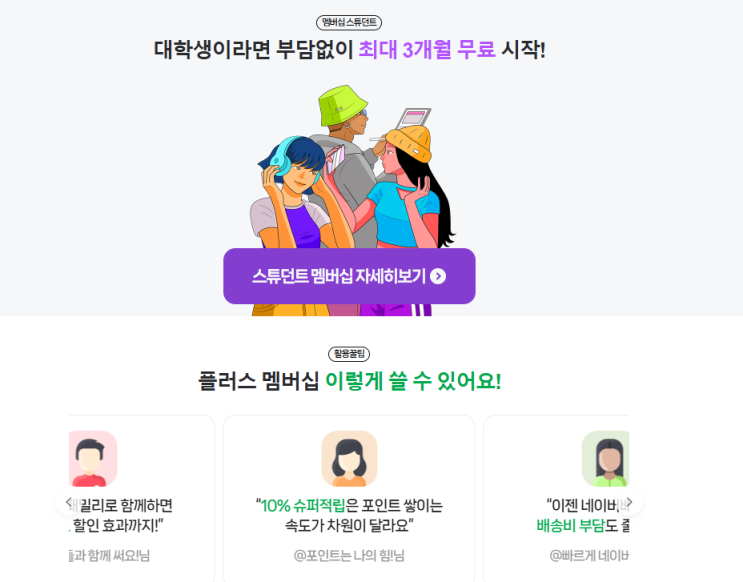Open the 이젠 네이버 review card on right

[x=556, y=499]
